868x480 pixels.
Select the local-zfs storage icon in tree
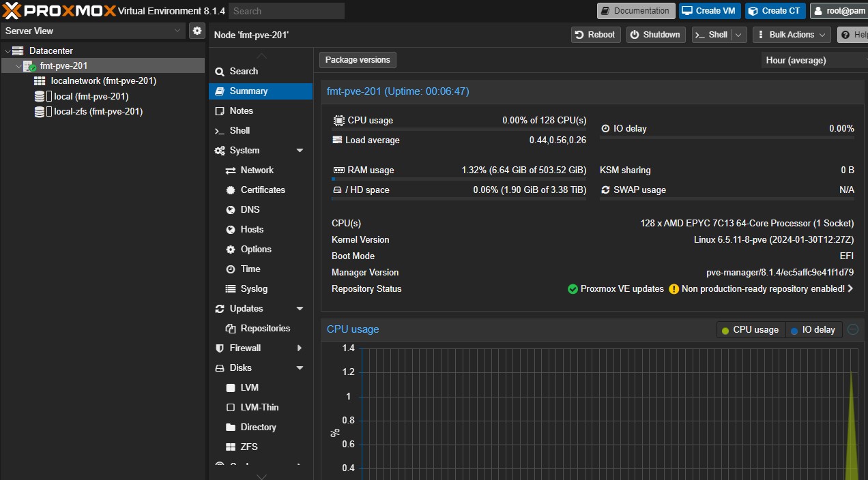click(x=40, y=112)
